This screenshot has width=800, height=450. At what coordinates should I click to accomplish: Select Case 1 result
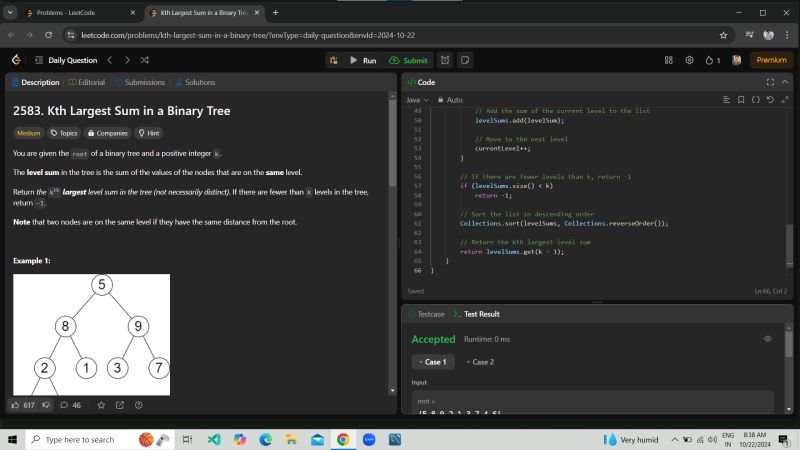pyautogui.click(x=433, y=362)
